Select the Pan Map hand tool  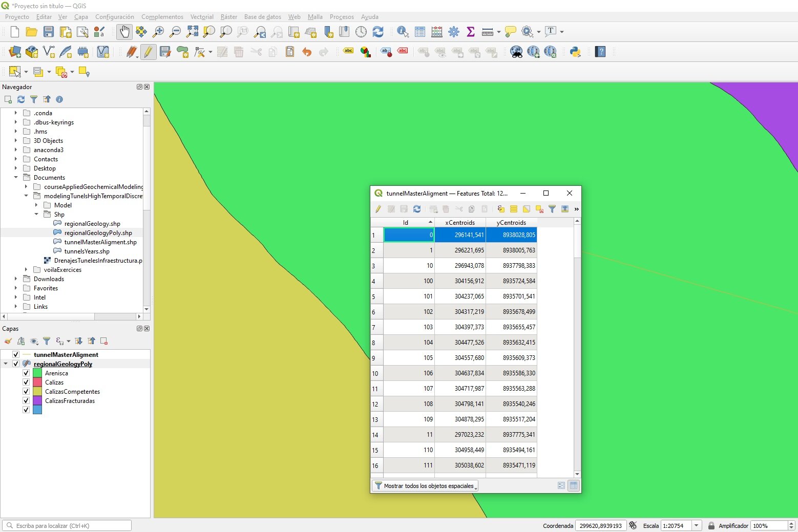(x=124, y=32)
